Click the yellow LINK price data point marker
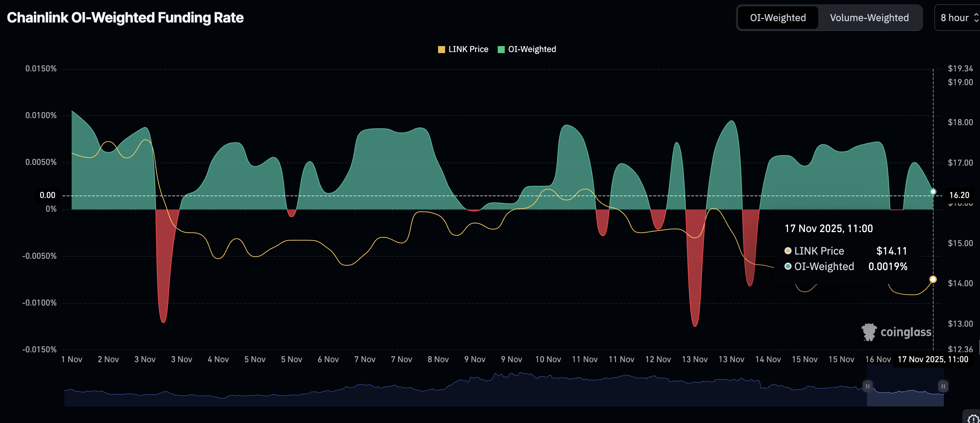The height and width of the screenshot is (423, 980). click(933, 279)
